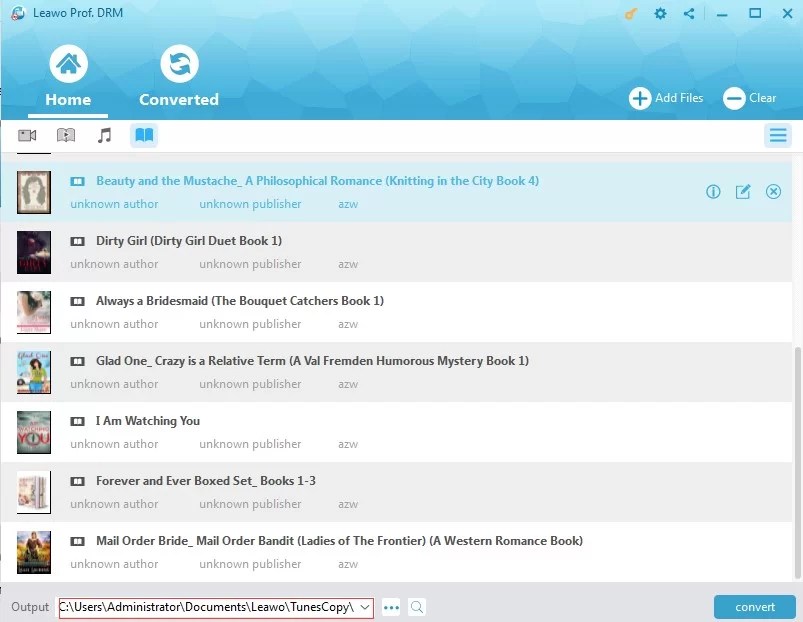Switch to the audiobook category icon
The image size is (803, 622).
click(65, 134)
